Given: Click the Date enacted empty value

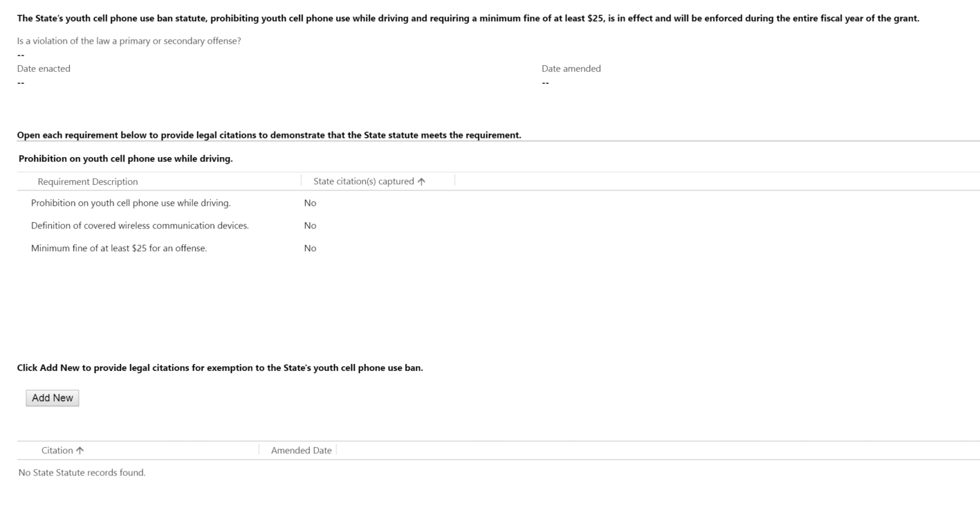Looking at the screenshot, I should point(21,83).
